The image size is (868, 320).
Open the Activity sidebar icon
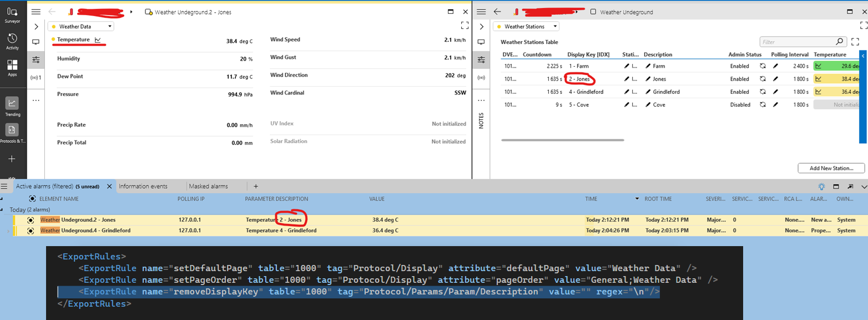pyautogui.click(x=12, y=41)
